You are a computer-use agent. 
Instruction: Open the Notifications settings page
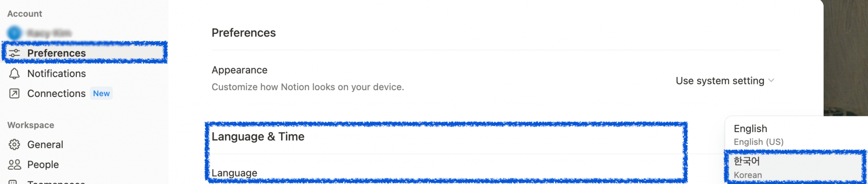point(57,74)
